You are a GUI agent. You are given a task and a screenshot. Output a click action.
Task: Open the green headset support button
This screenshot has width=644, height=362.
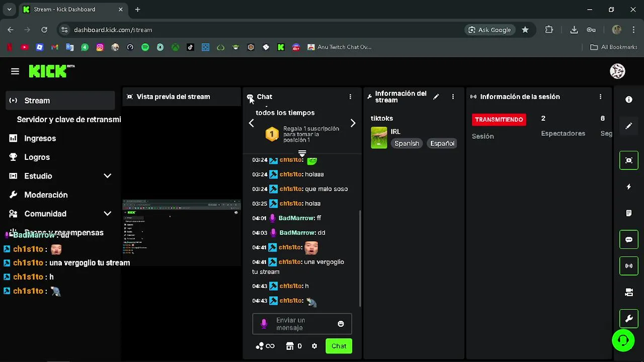point(623,341)
